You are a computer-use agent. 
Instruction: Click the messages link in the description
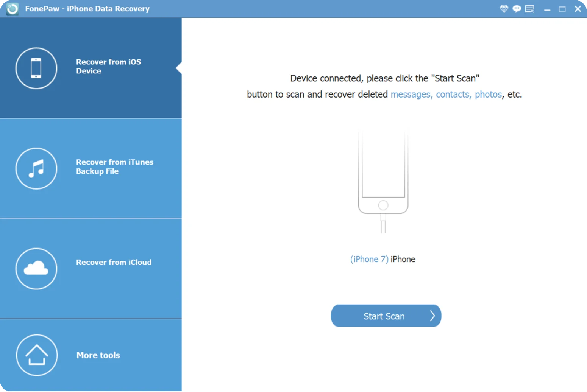point(410,94)
